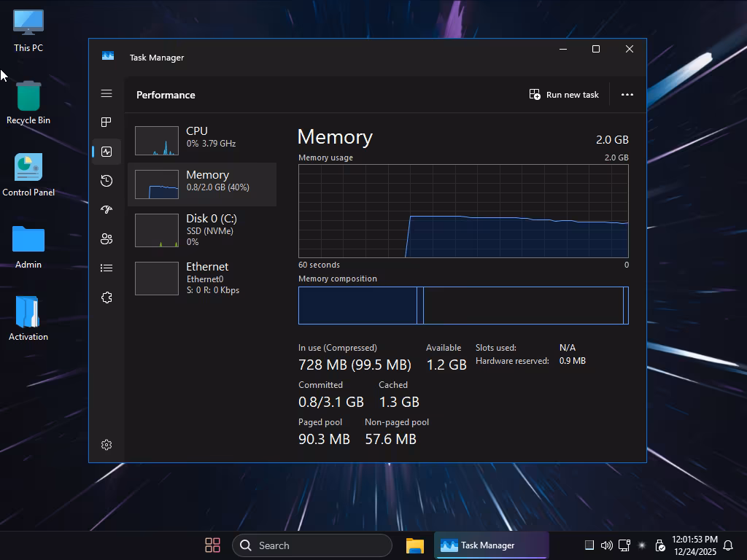Click the Memory composition bar
The height and width of the screenshot is (560, 747).
(463, 306)
